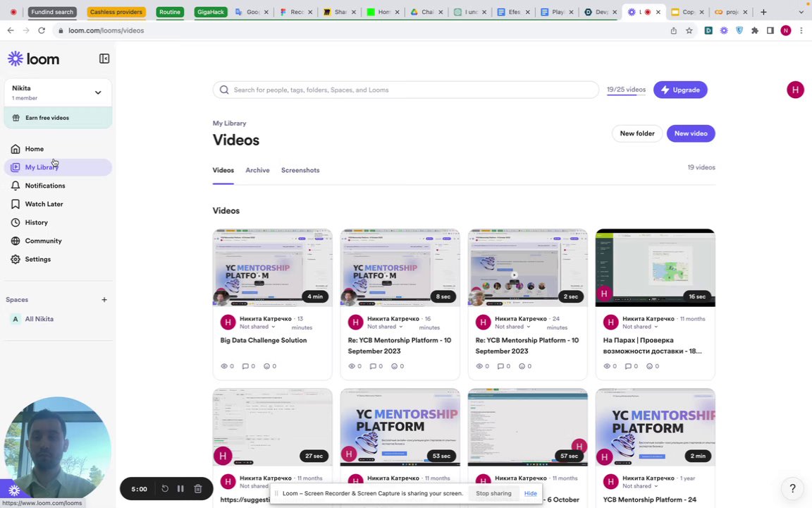
Task: Focus the Loom search field
Action: point(405,90)
